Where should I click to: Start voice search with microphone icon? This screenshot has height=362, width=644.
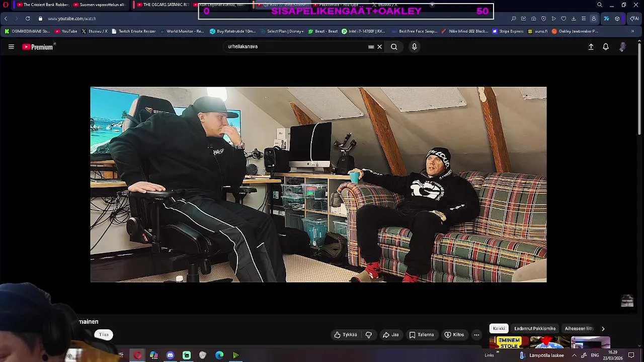pyautogui.click(x=415, y=47)
